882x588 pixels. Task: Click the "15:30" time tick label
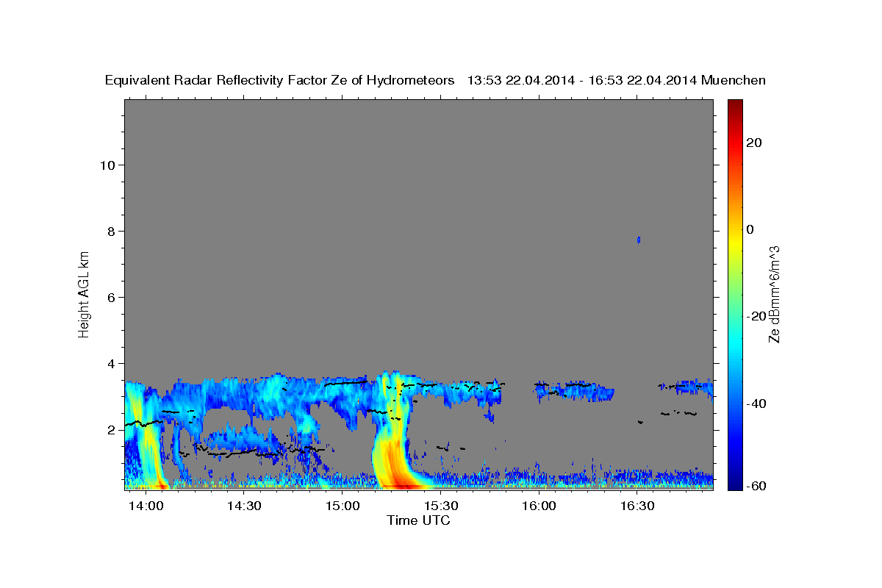click(x=441, y=506)
